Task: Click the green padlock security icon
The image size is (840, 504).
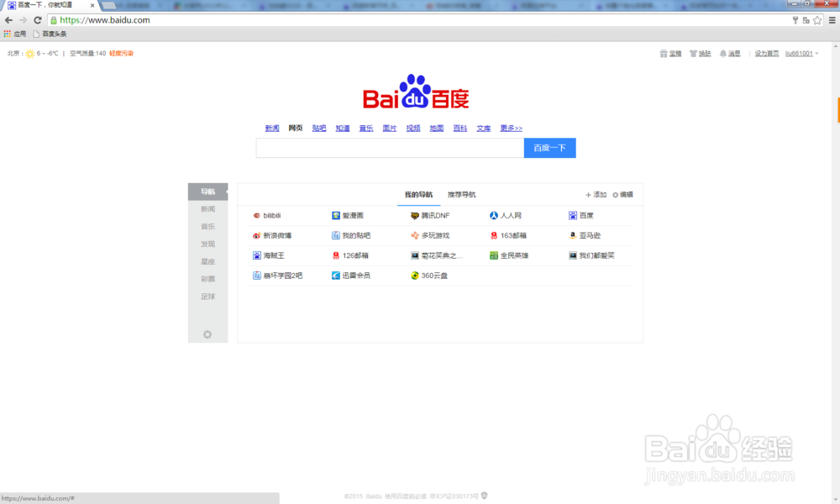Action: 54,20
